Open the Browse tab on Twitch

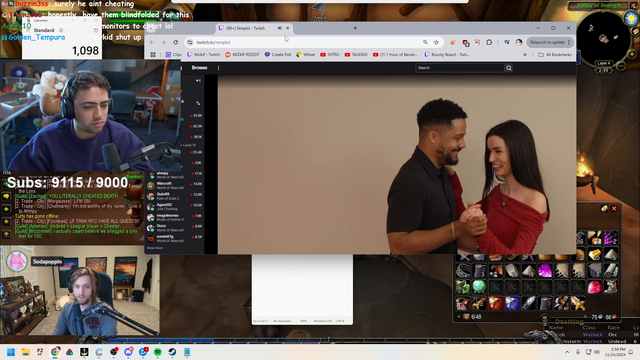pyautogui.click(x=200, y=68)
